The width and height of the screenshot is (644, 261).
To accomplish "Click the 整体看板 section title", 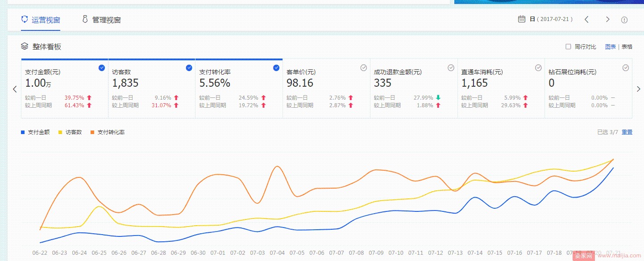I will coord(47,46).
